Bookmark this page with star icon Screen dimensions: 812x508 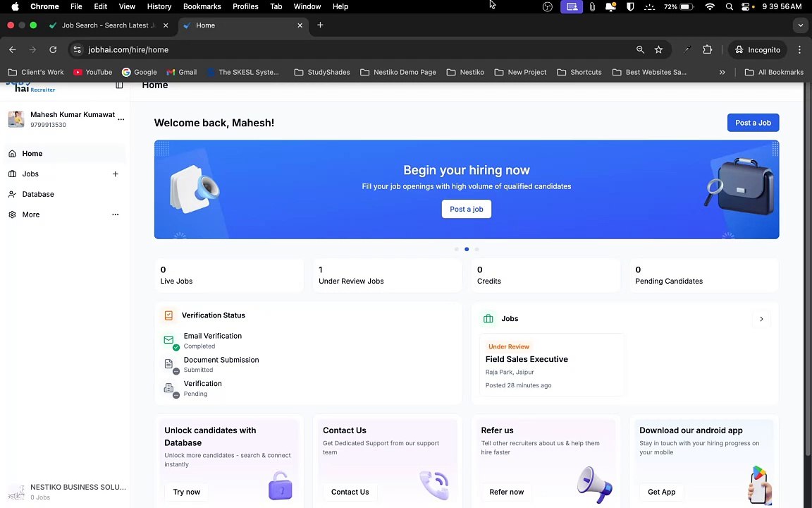click(659, 50)
